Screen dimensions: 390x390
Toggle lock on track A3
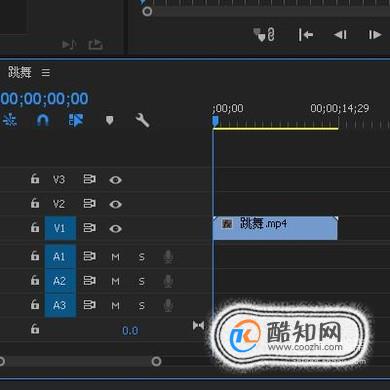35,304
